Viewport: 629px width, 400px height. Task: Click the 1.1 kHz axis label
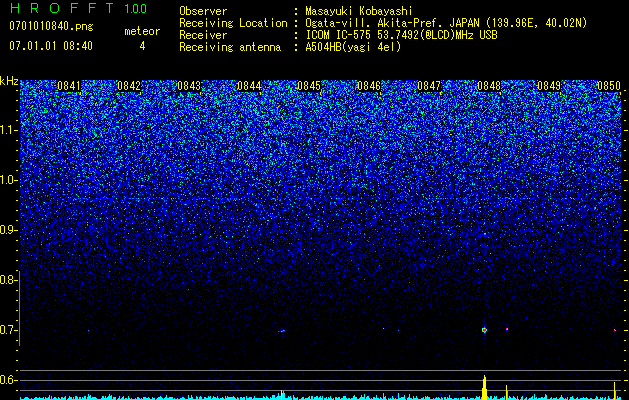(7, 130)
